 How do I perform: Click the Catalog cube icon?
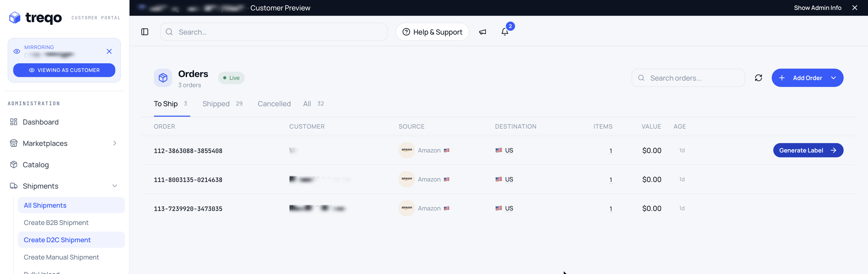(x=13, y=165)
